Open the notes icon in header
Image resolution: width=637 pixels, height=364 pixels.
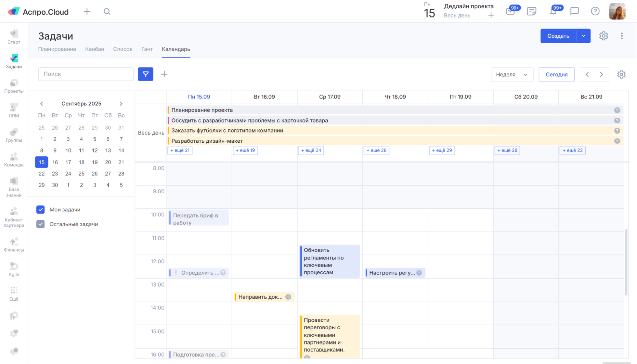click(x=532, y=12)
